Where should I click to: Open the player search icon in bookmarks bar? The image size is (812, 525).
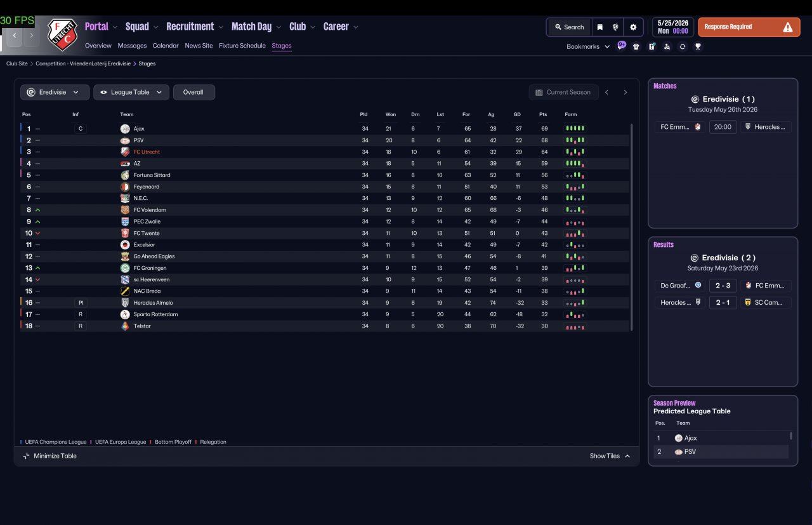pyautogui.click(x=667, y=46)
